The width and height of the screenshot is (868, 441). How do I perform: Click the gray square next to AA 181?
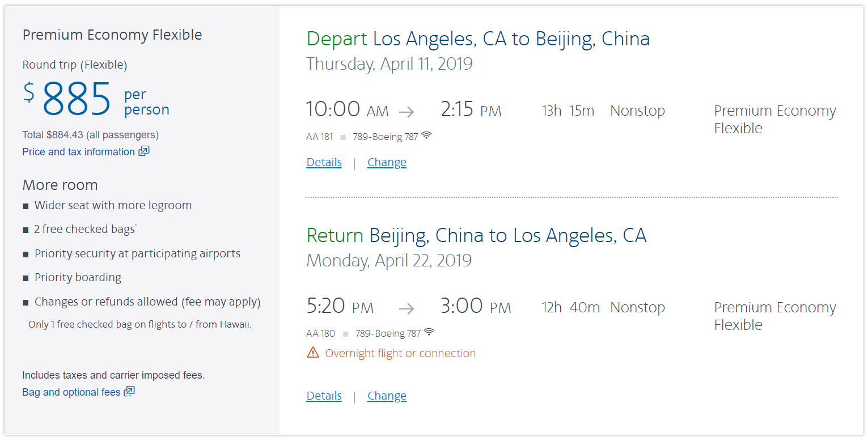click(343, 137)
